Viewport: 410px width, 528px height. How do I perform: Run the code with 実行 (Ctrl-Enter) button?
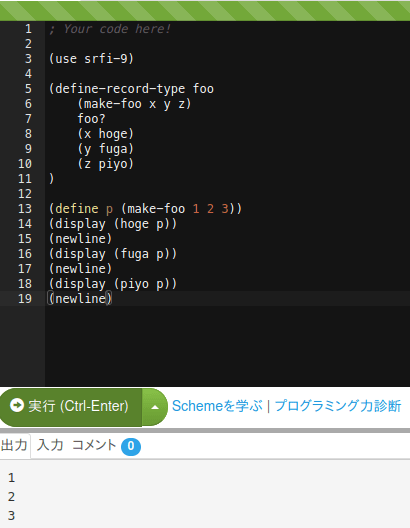point(71,407)
